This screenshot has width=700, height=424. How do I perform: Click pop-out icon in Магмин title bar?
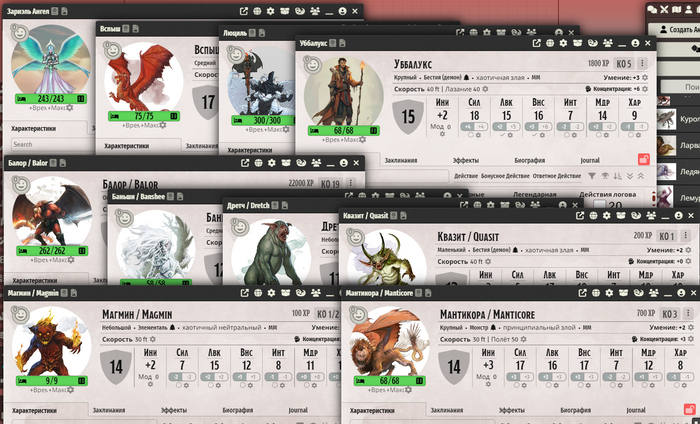pyautogui.click(x=244, y=293)
